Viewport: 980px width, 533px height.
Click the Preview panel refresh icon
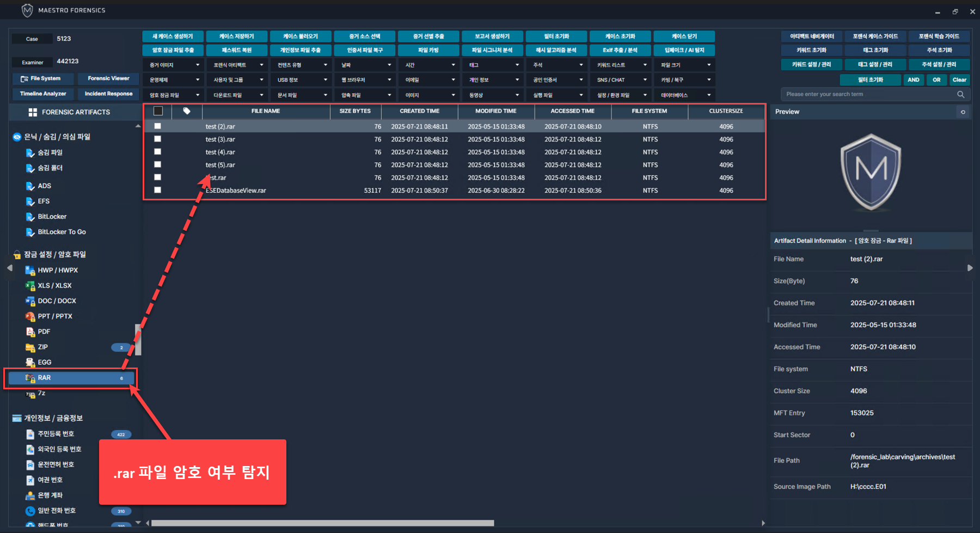pos(963,112)
